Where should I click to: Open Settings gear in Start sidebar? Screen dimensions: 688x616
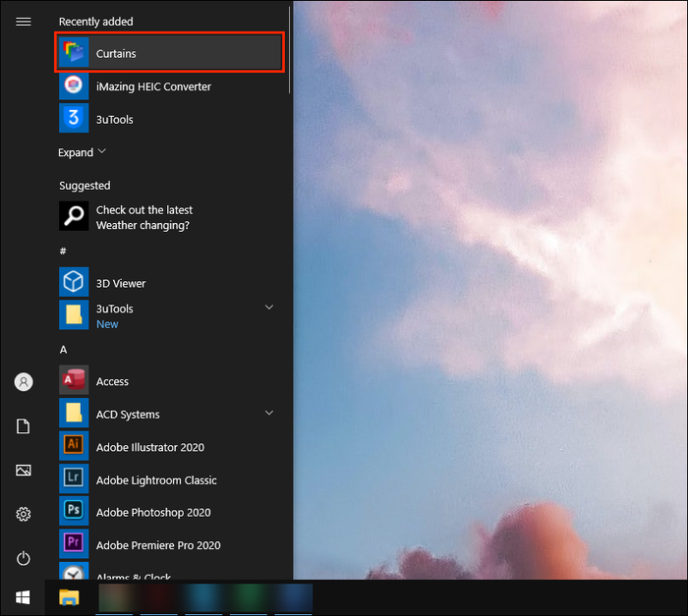click(24, 514)
